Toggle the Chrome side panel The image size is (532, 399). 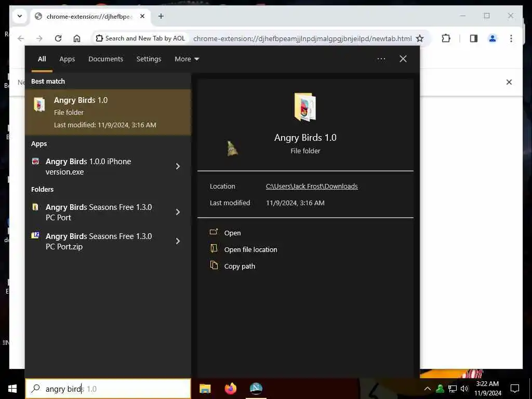474,38
